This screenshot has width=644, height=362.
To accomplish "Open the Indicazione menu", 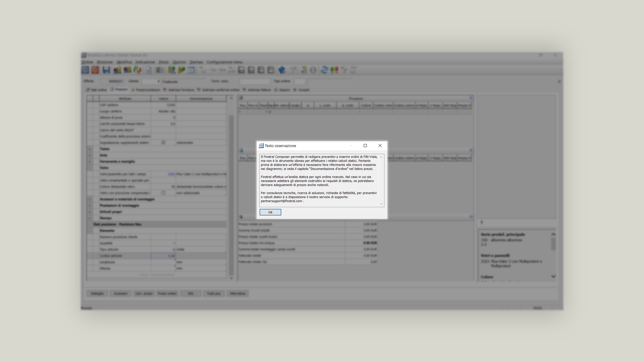I will point(145,62).
